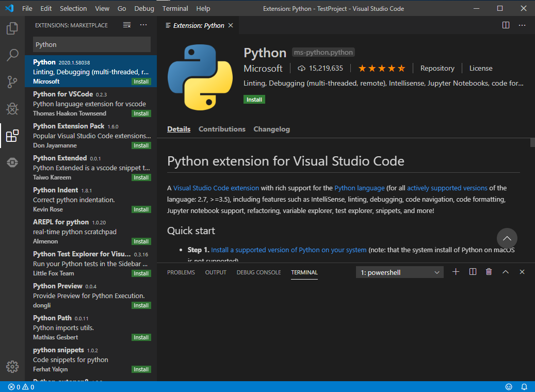The width and height of the screenshot is (535, 392).
Task: Install AREPL for python extension
Action: 141,241
